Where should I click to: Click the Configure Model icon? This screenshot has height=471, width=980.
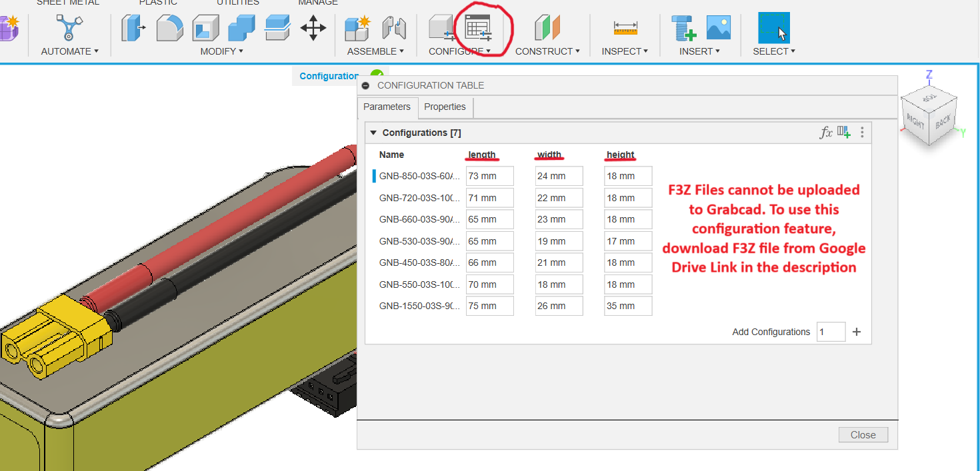point(441,28)
